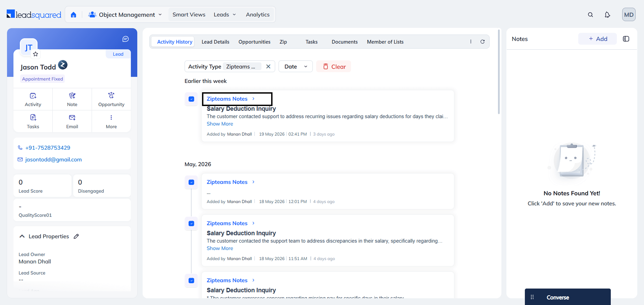
Task: Toggle the Notes side panel layout icon
Action: 626,39
